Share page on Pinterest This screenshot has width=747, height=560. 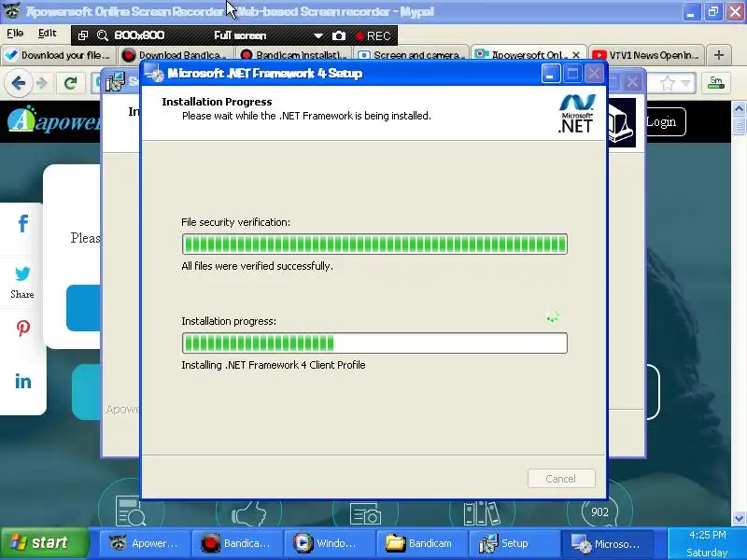click(22, 329)
